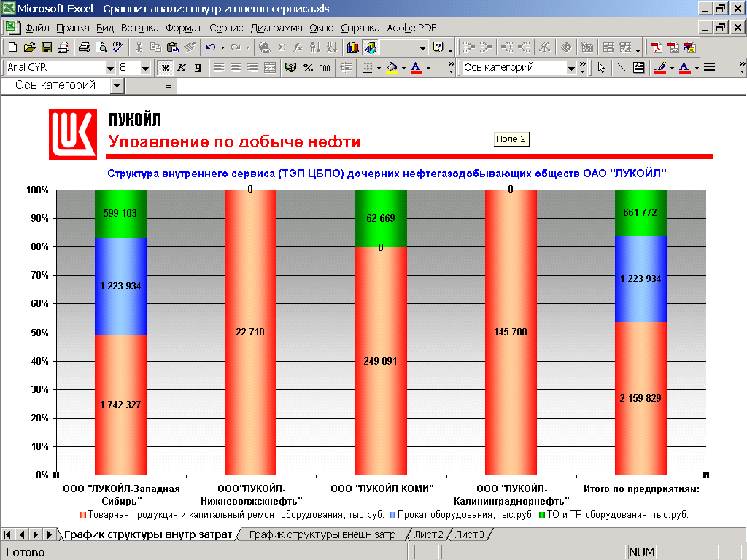This screenshot has height=560, width=747.
Task: Click the '=' edit formula button
Action: [169, 86]
